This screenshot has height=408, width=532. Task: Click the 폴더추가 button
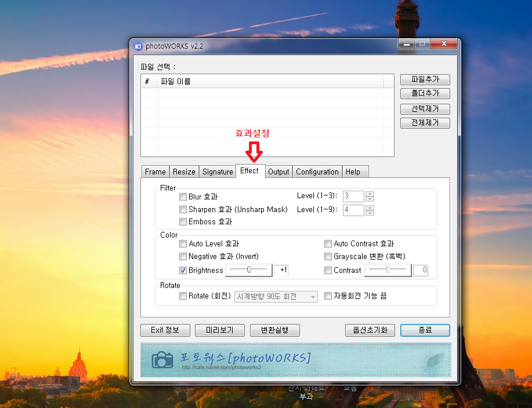pyautogui.click(x=425, y=93)
